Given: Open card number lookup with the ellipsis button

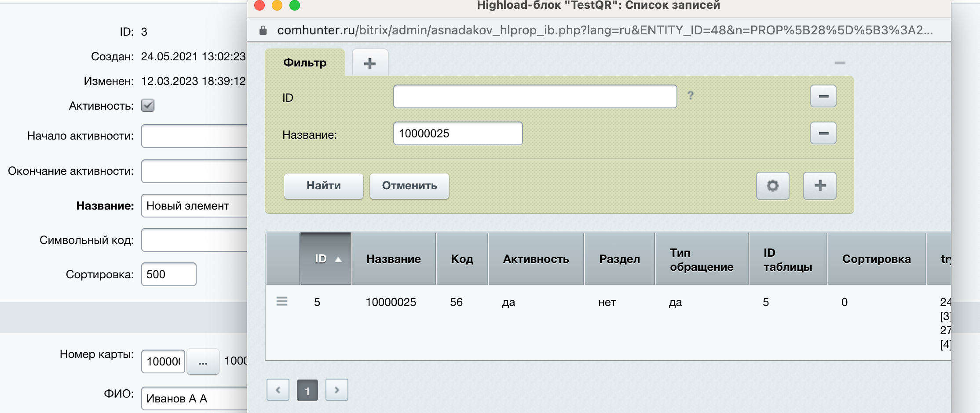Looking at the screenshot, I should point(203,362).
